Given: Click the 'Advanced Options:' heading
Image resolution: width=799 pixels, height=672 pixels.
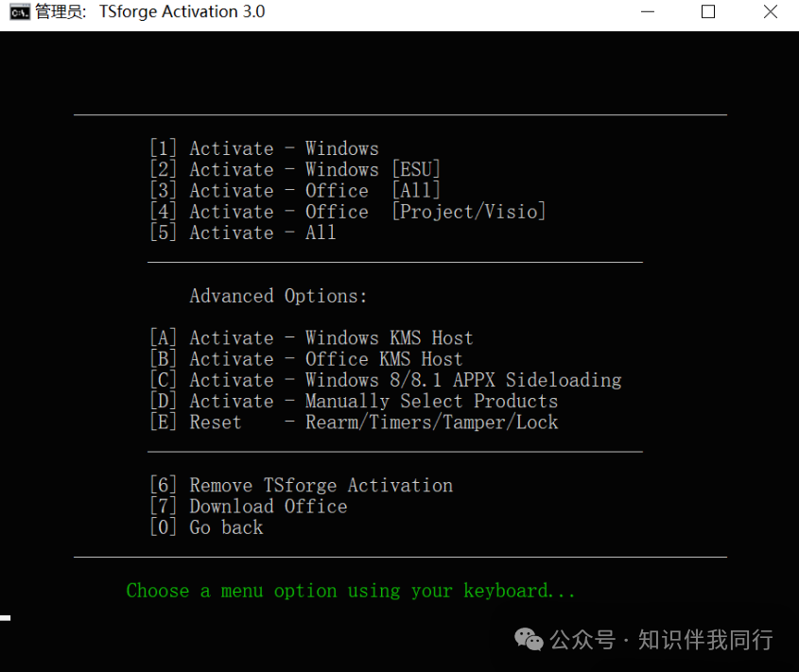Looking at the screenshot, I should pos(278,296).
